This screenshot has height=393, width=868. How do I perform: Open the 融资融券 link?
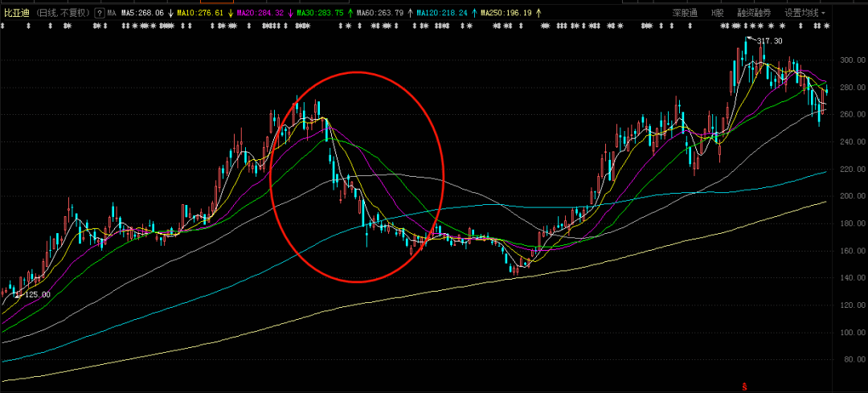coord(754,13)
